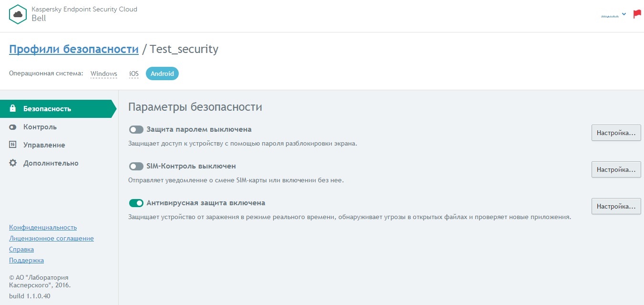This screenshot has height=305, width=644.
Task: Click the red flag notification icon
Action: [x=637, y=14]
